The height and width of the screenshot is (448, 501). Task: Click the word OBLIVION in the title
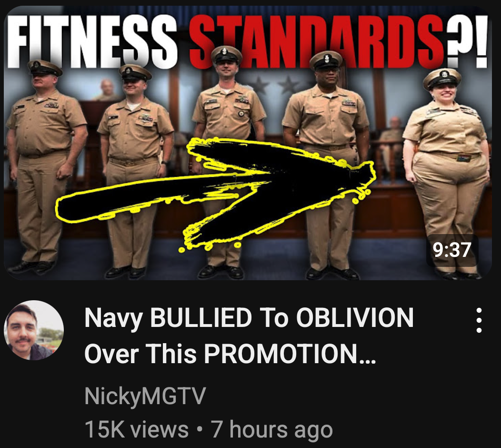coord(355,317)
